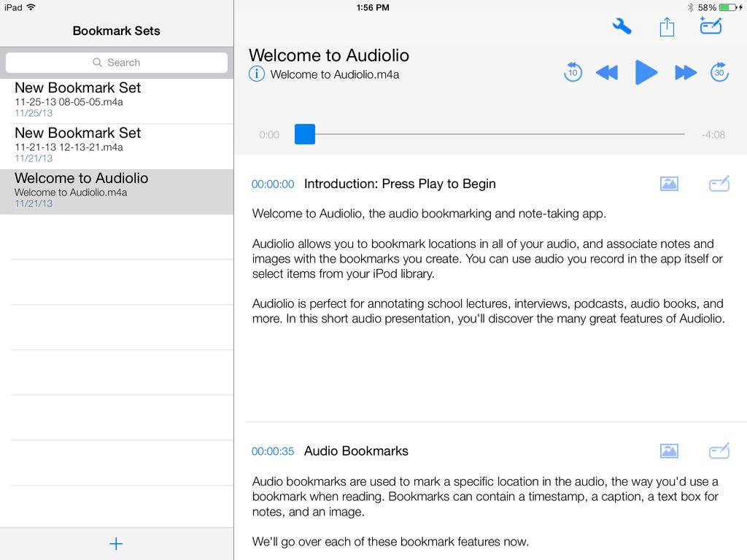Viewport: 747px width, 560px height.
Task: Rewind the audio
Action: pyautogui.click(x=607, y=73)
